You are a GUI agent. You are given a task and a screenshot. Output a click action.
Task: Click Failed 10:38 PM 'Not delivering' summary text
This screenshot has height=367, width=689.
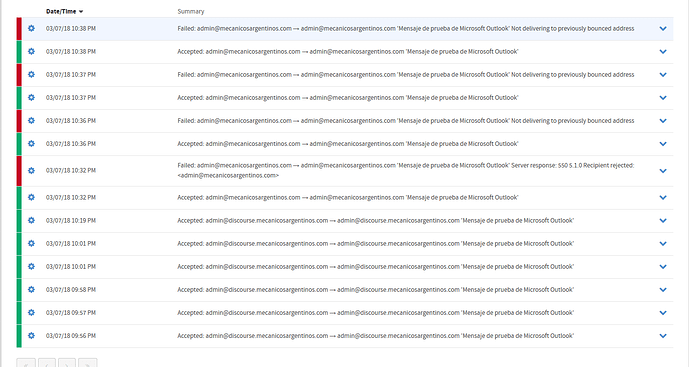pos(406,29)
